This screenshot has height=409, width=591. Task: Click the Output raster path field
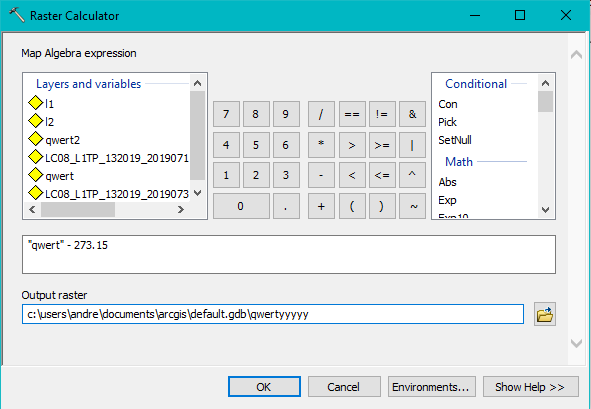point(273,314)
